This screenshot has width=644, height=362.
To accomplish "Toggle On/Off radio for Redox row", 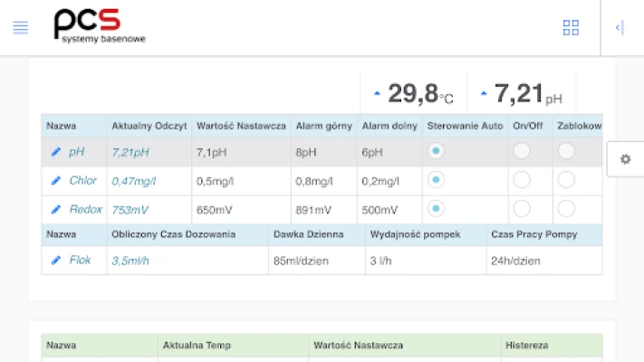I will (522, 209).
